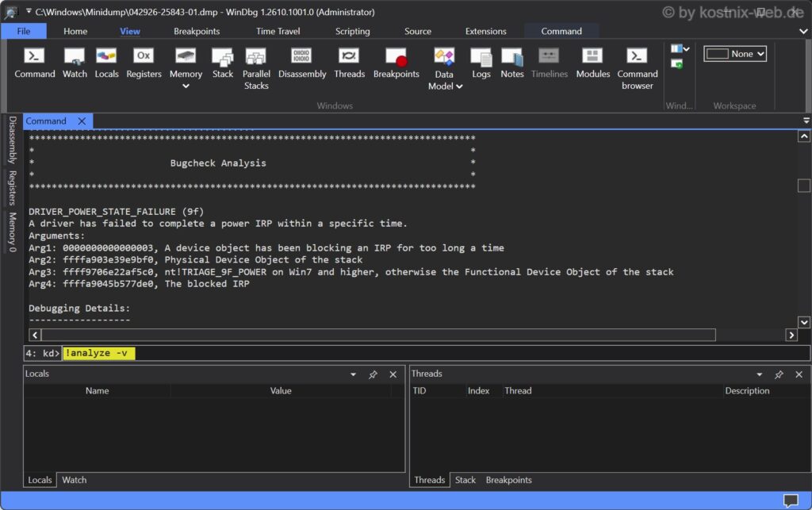Select the Stack tab below Threads panel

coord(465,480)
